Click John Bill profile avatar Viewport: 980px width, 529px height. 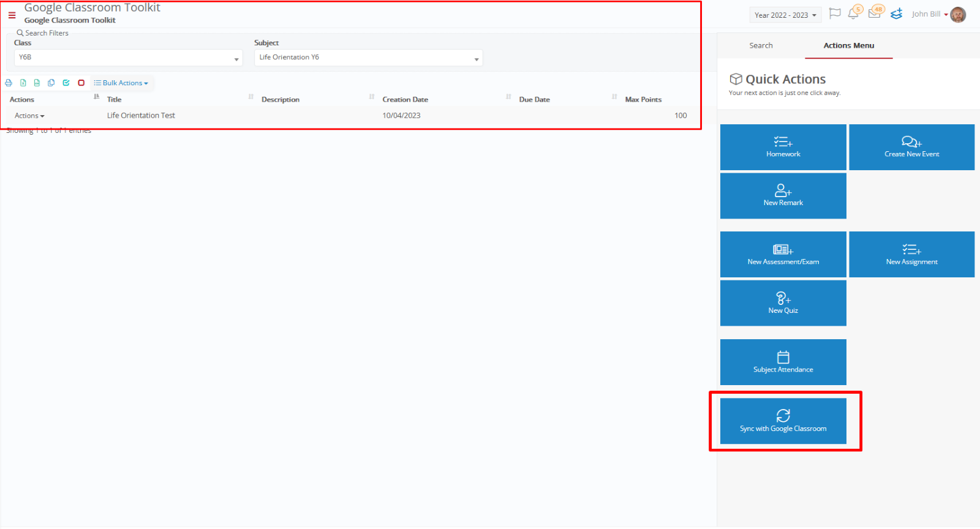point(958,15)
